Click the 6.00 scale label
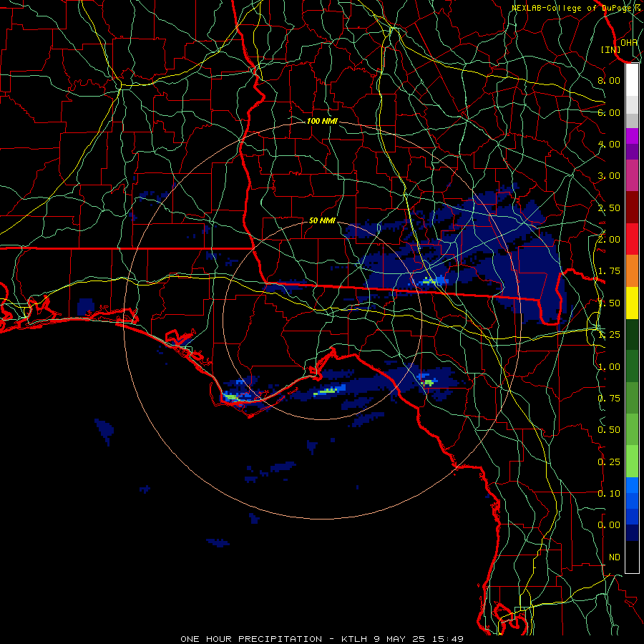 pos(609,112)
